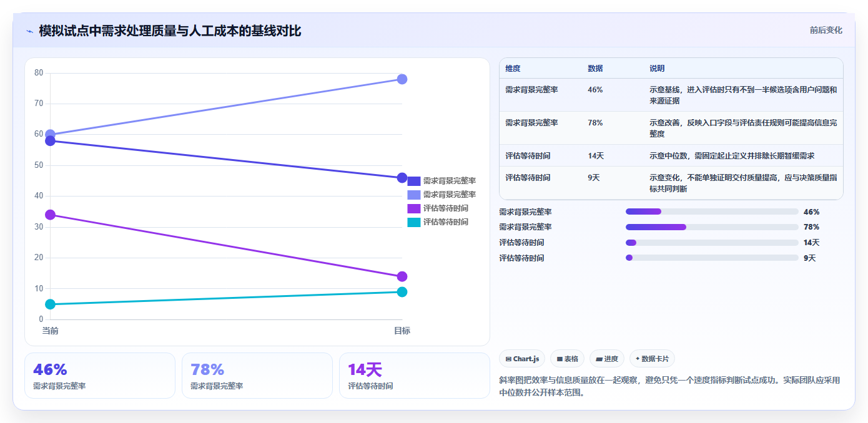
Task: Toggle the cyan 评估等待时间 legend swatch
Action: pyautogui.click(x=413, y=222)
